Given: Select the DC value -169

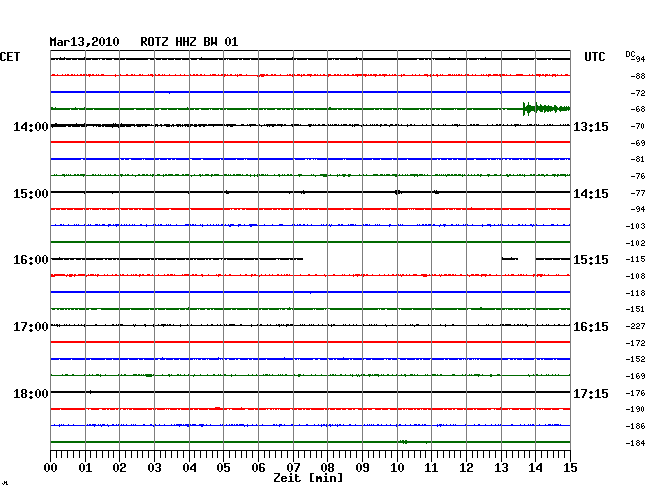Looking at the screenshot, I should (x=635, y=376).
